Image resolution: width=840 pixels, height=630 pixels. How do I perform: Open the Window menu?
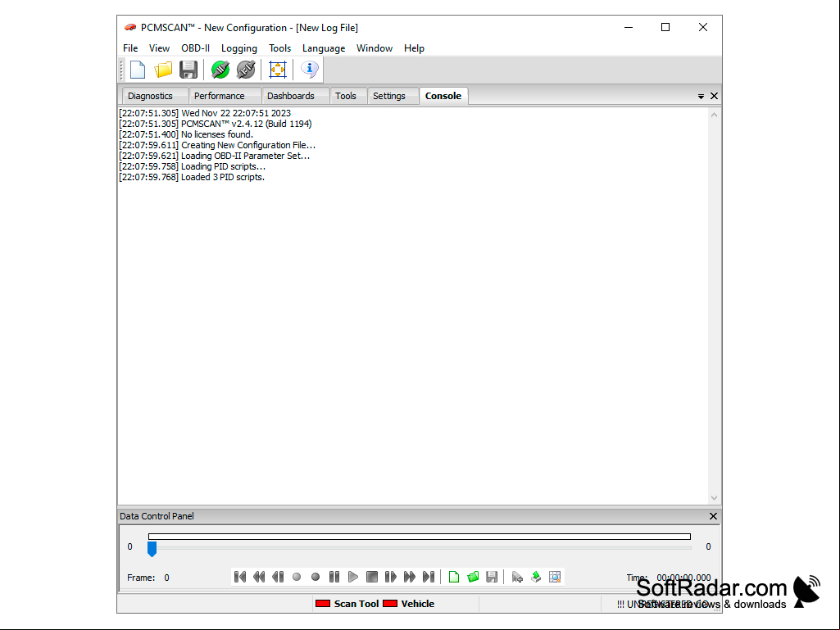(x=375, y=48)
